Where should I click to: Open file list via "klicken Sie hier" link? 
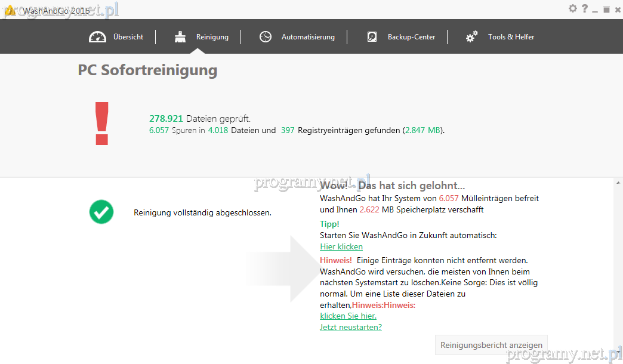pos(348,316)
